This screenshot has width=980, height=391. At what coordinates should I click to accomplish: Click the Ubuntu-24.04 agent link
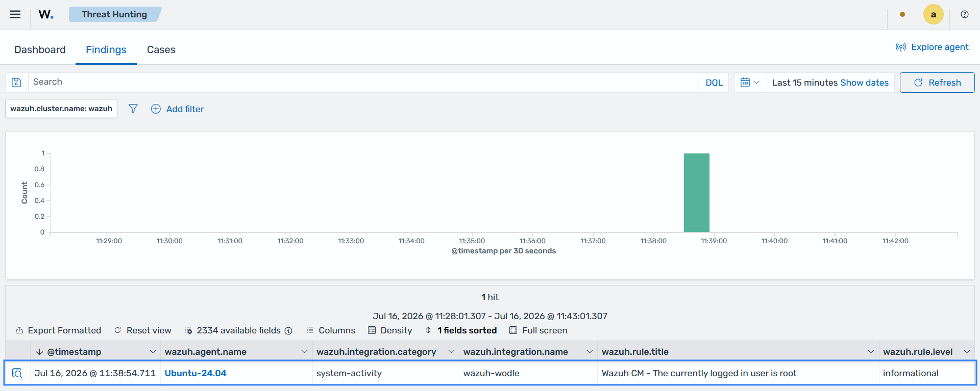coord(195,373)
